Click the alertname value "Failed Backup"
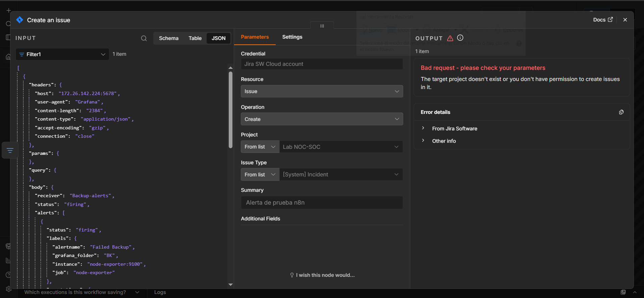This screenshot has height=298, width=644. pos(111,247)
